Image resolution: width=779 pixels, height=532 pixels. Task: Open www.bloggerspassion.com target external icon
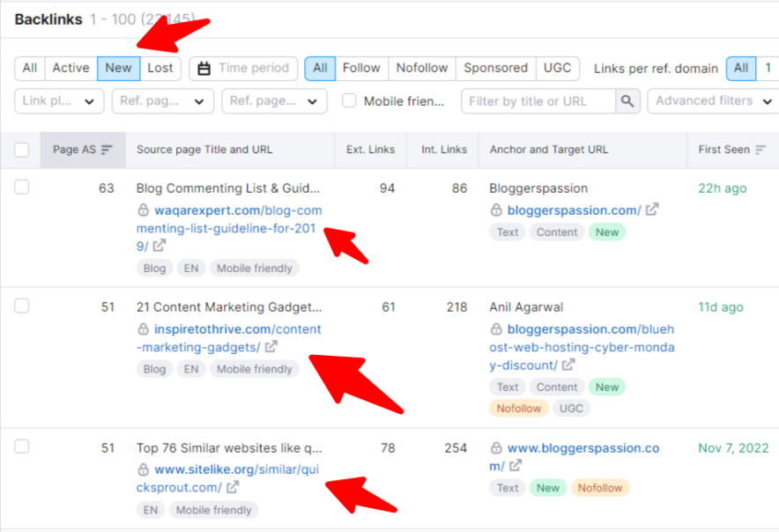[x=516, y=465]
